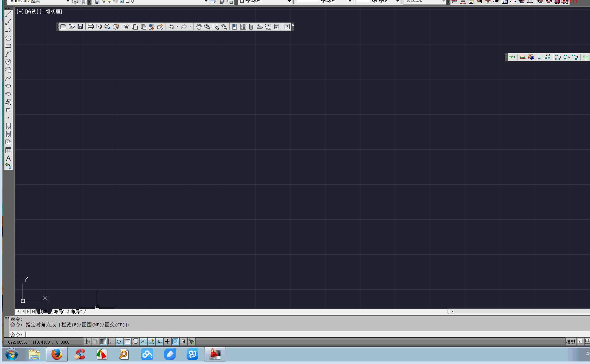Screen dimensions: 590x364
Task: Open the Properties palette icon
Action: pos(235,27)
